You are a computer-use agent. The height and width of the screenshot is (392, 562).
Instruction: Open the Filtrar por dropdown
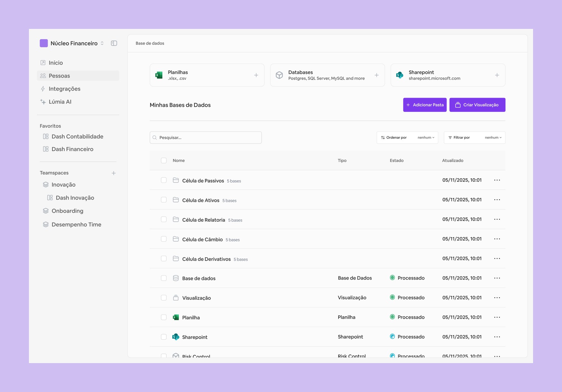475,138
